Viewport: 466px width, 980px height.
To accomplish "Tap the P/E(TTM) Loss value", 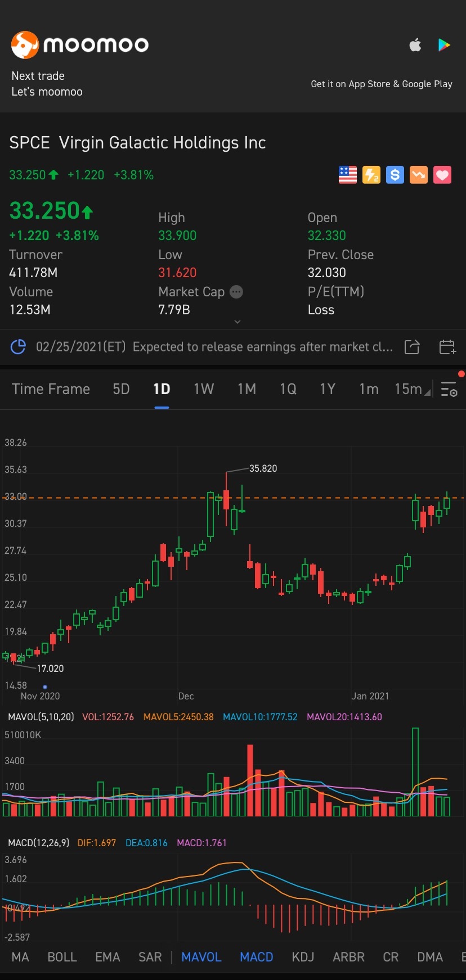I will 321,310.
